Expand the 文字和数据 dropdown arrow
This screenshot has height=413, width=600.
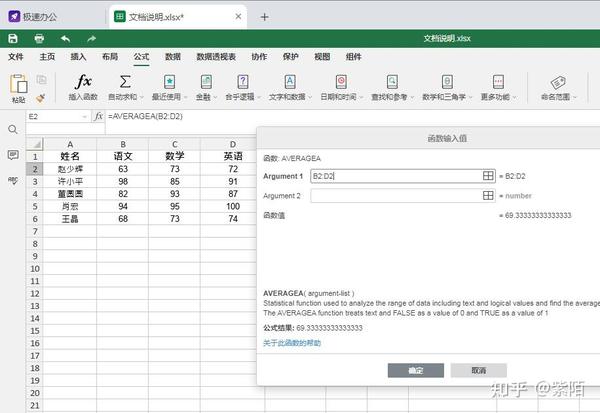pyautogui.click(x=310, y=98)
